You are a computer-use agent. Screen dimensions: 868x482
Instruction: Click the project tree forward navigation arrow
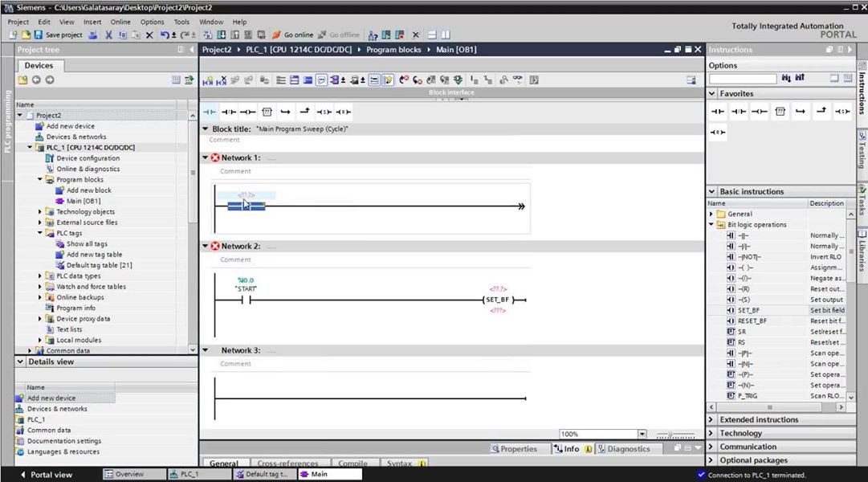pos(50,80)
